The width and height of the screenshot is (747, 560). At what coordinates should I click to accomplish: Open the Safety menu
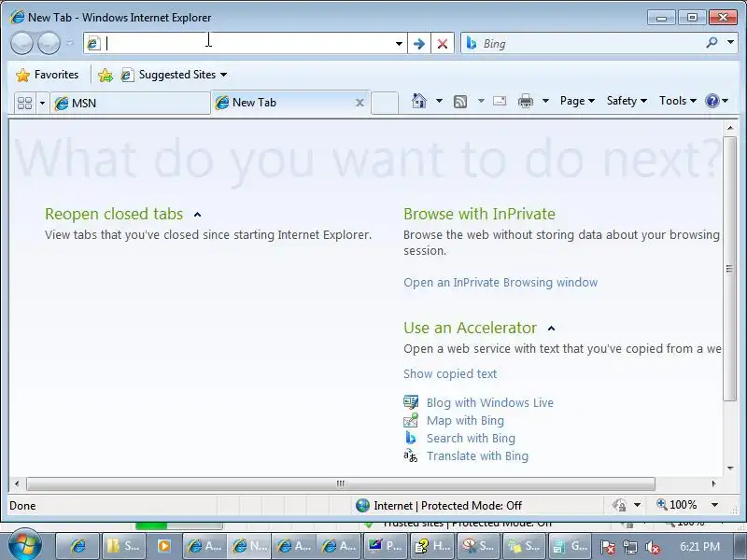pos(627,101)
